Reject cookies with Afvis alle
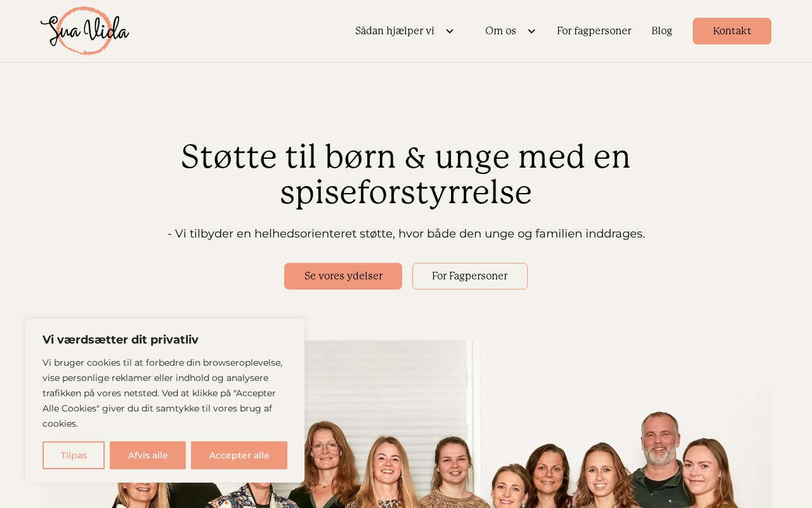The height and width of the screenshot is (508, 812). tap(148, 455)
